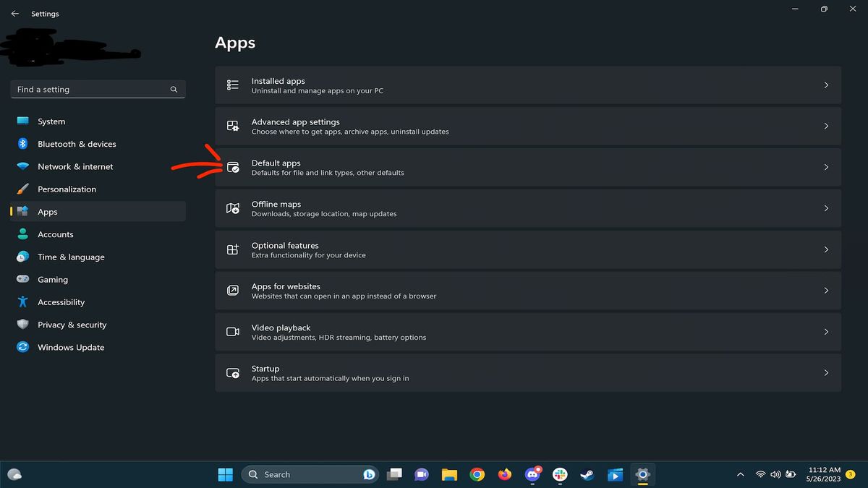
Task: Open Steam from the taskbar
Action: [587, 474]
